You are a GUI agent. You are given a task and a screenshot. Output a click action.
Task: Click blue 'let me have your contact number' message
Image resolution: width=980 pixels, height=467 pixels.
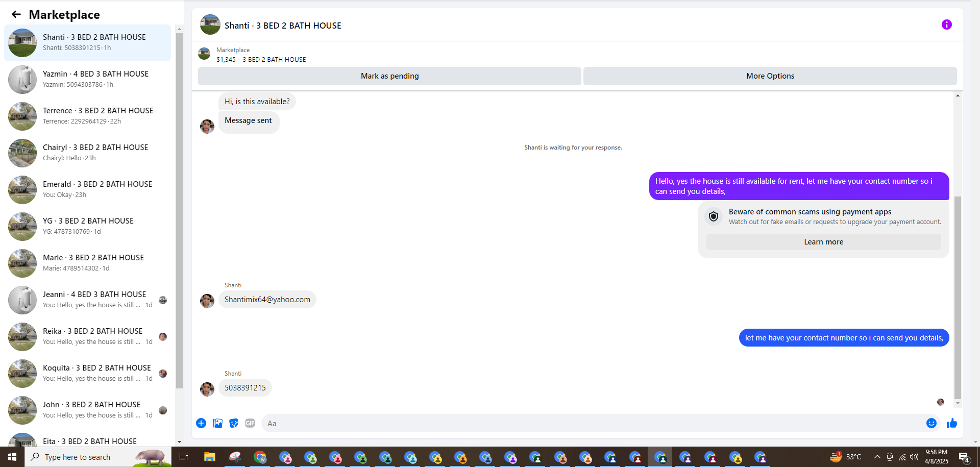coord(844,338)
